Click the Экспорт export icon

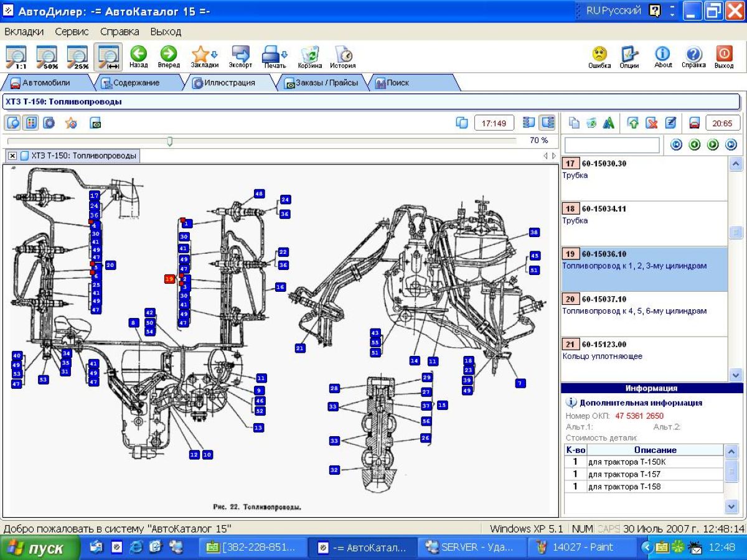(240, 56)
